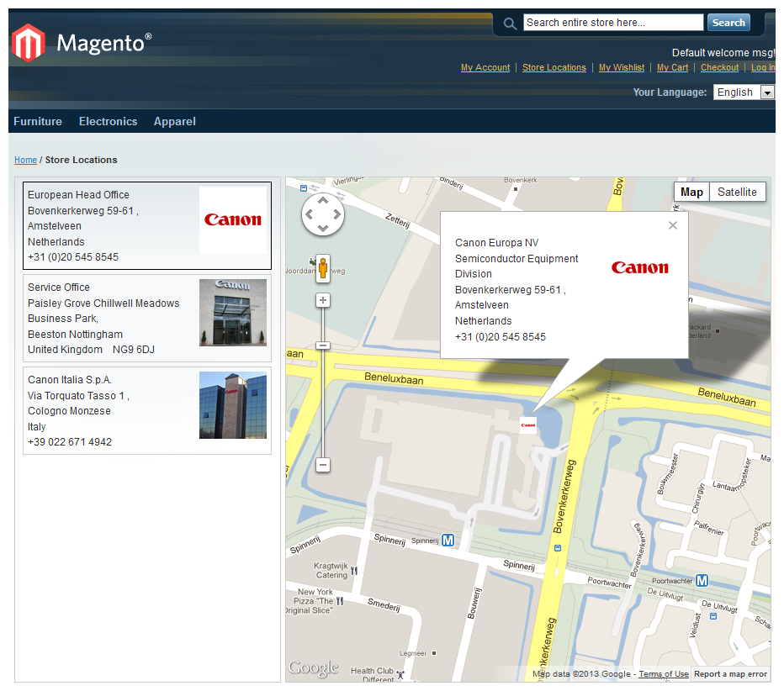The height and width of the screenshot is (691, 784).
Task: Open the Apparel category menu
Action: click(174, 121)
